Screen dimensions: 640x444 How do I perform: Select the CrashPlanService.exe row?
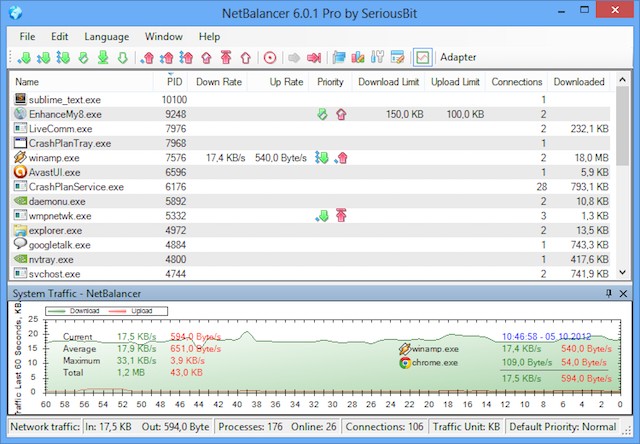point(76,187)
